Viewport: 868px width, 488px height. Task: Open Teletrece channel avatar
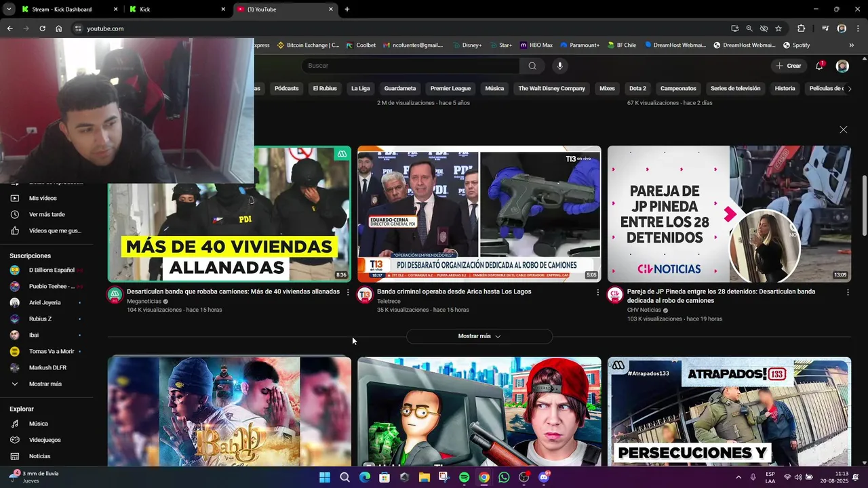tap(365, 295)
